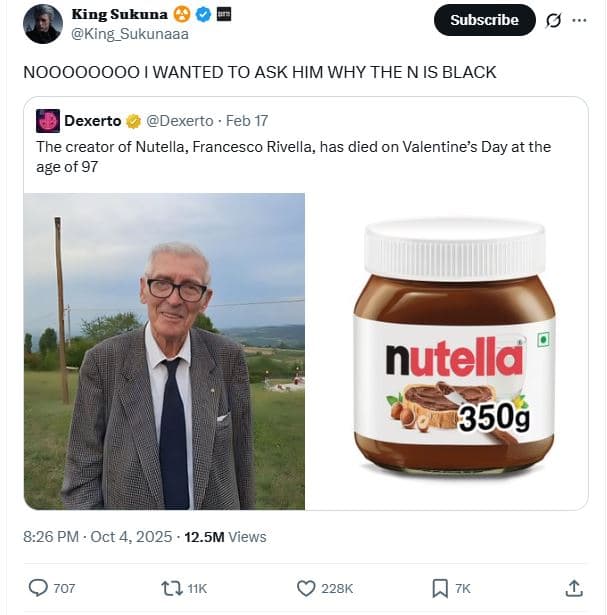Open the @Dexerto handle link
The height and width of the screenshot is (615, 607).
(x=180, y=121)
